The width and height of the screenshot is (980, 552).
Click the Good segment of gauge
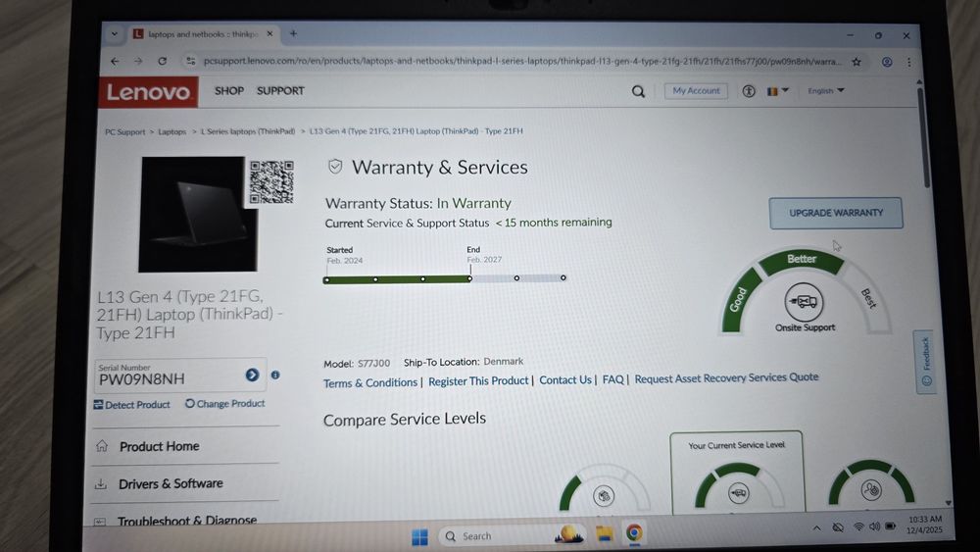[739, 299]
